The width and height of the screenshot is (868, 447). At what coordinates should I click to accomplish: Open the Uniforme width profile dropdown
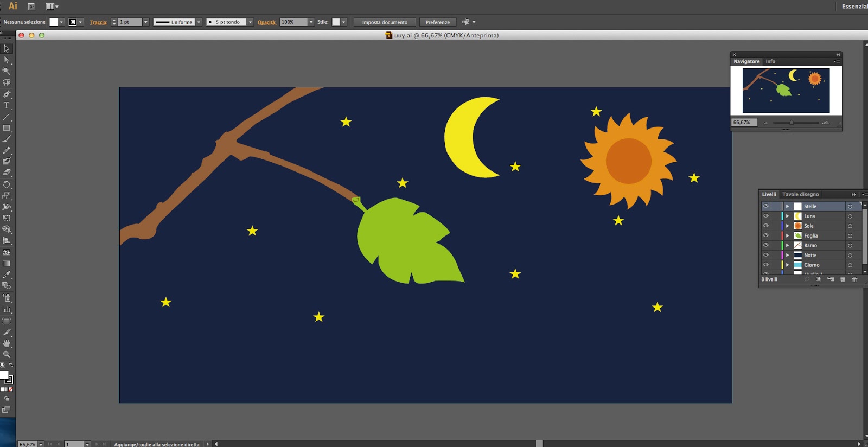tap(199, 22)
